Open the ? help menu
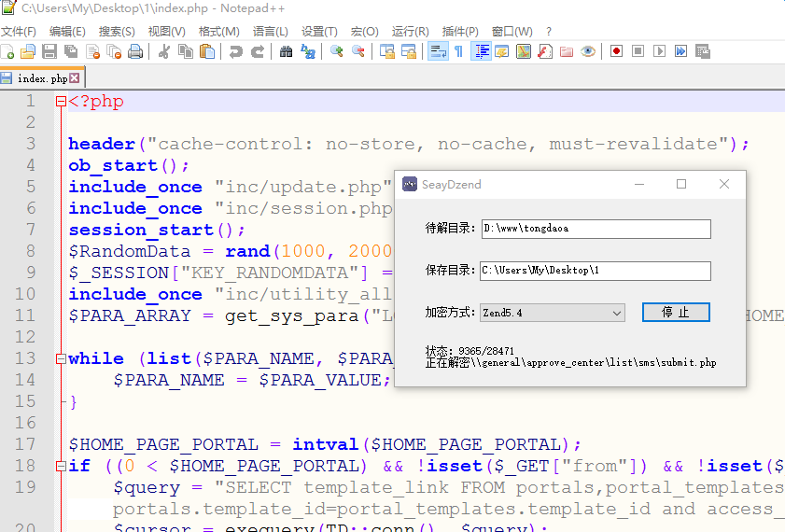This screenshot has height=532, width=785. (549, 32)
